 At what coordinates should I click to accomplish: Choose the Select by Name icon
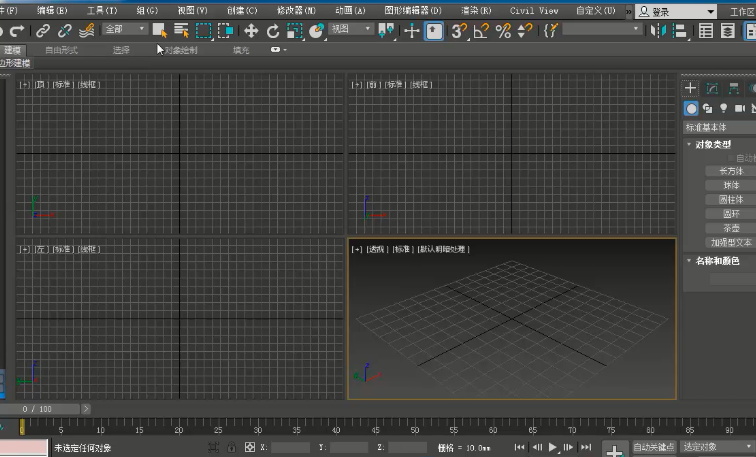click(181, 31)
